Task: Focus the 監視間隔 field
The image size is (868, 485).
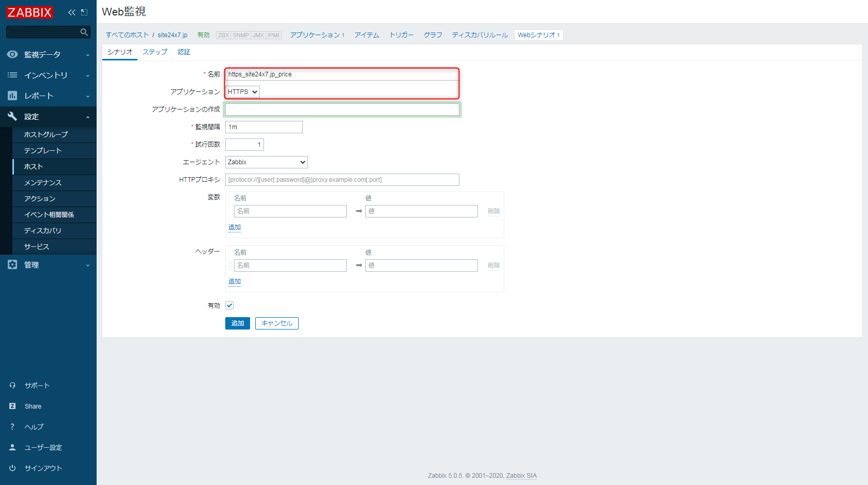Action: pos(264,127)
